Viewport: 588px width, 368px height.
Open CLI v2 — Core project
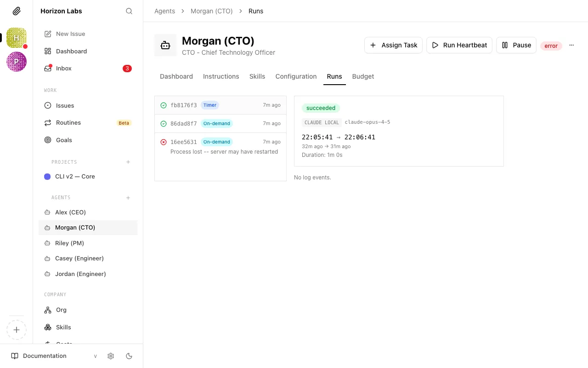click(x=88, y=177)
